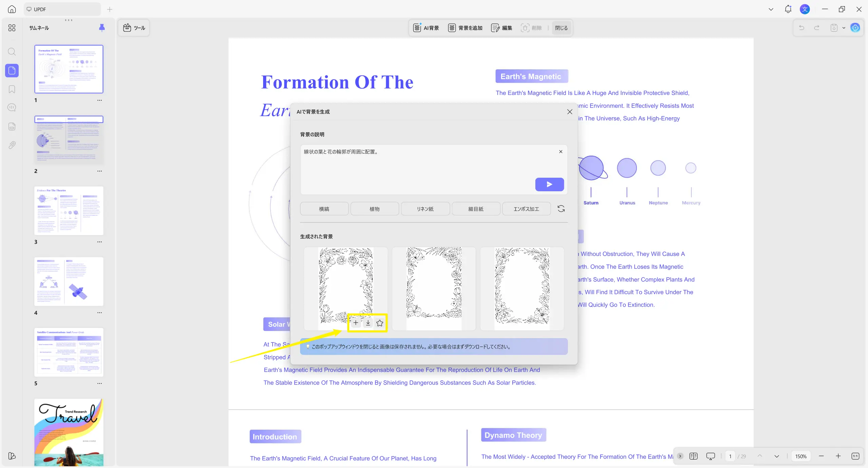This screenshot has width=868, height=468.
Task: Expand the tab list chevron in title bar
Action: (x=771, y=9)
